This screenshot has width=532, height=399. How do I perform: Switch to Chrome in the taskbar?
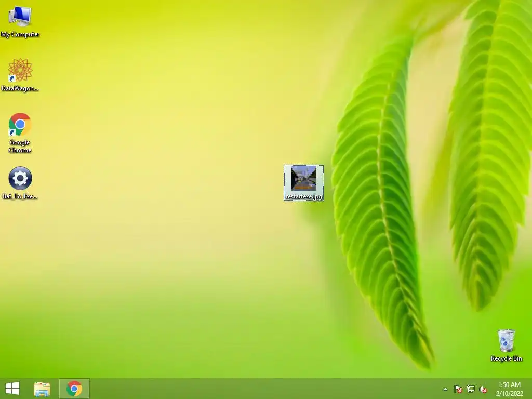pyautogui.click(x=74, y=389)
